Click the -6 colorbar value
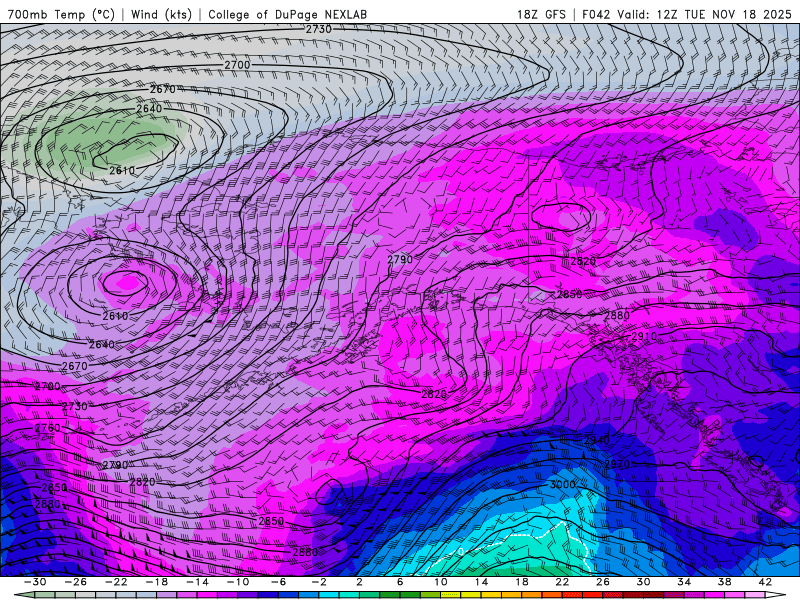800x600 pixels. pos(278,582)
